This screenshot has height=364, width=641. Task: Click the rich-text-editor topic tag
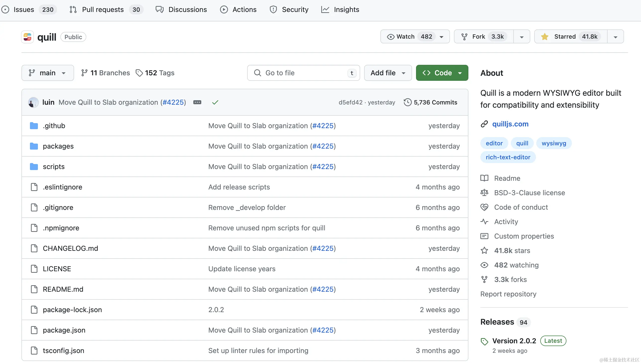[x=508, y=157]
